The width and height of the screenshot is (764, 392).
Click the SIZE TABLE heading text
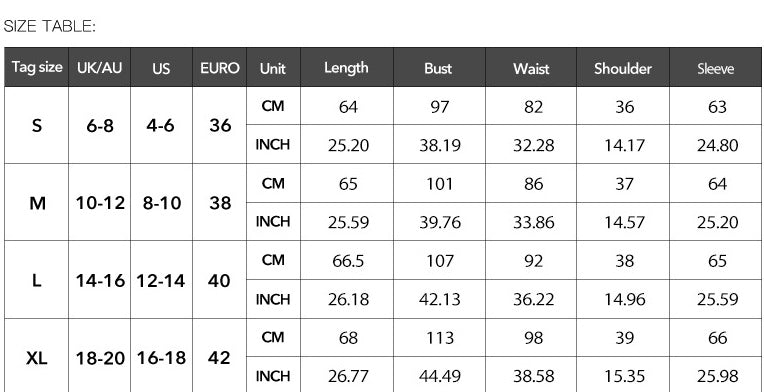click(49, 26)
